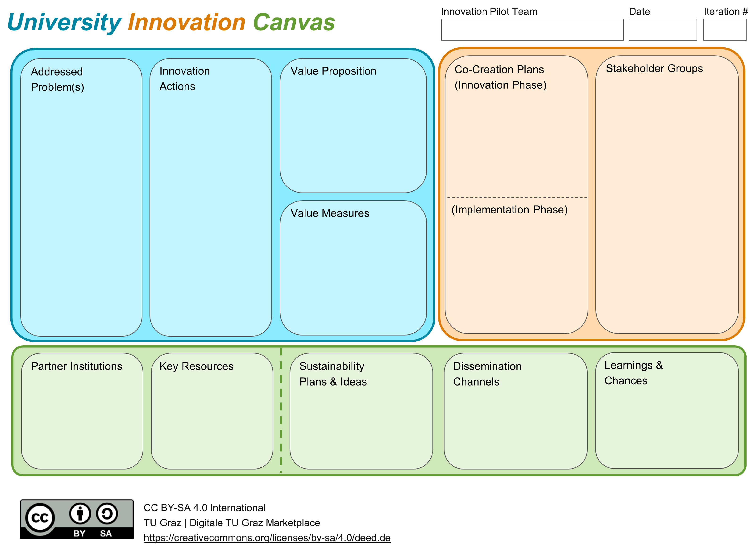Click the BY attribution person icon

click(x=80, y=514)
